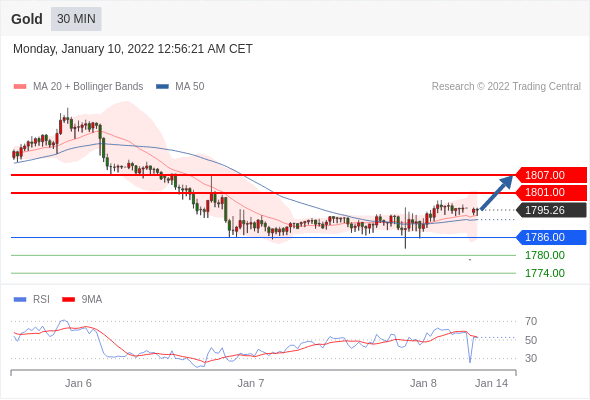
Task: Click the 9MA legend swatch
Action: tap(68, 300)
